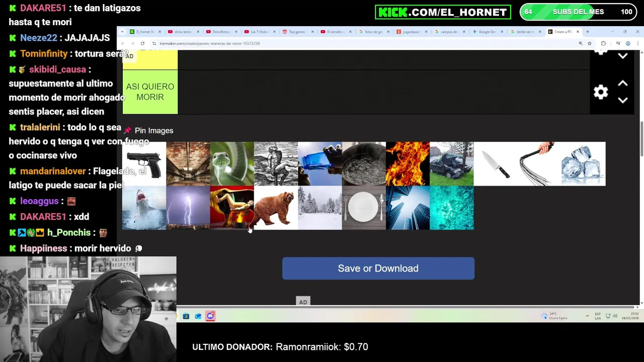Screen dimensions: 644x362
Task: Open the Discord taskbar icon
Action: 210,316
